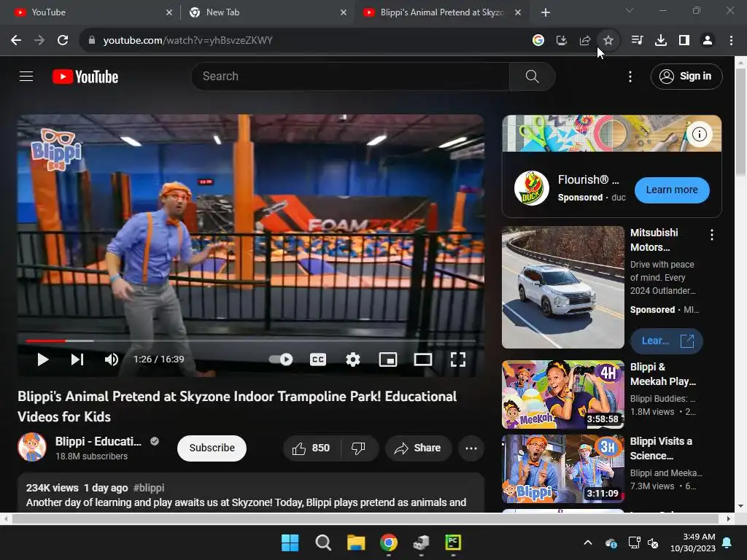Image resolution: width=747 pixels, height=560 pixels.
Task: Skip to next video
Action: pyautogui.click(x=77, y=359)
